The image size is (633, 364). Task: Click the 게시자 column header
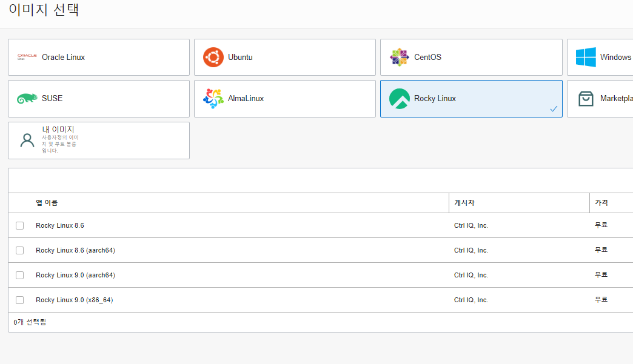tap(464, 203)
